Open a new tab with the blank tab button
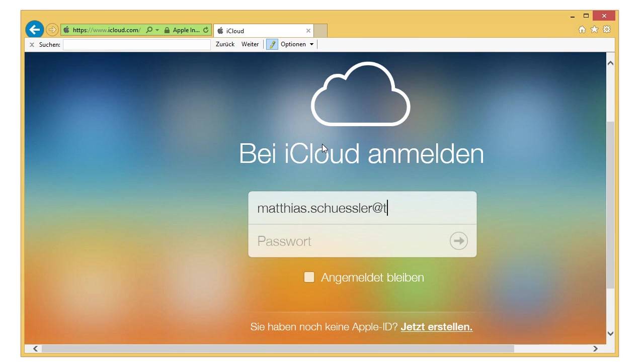The height and width of the screenshot is (362, 644). pos(320,31)
